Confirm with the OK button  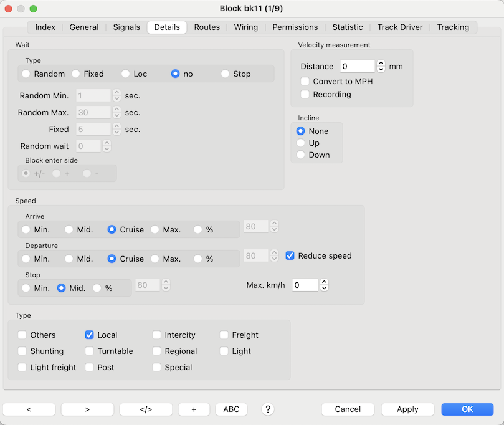(x=467, y=409)
